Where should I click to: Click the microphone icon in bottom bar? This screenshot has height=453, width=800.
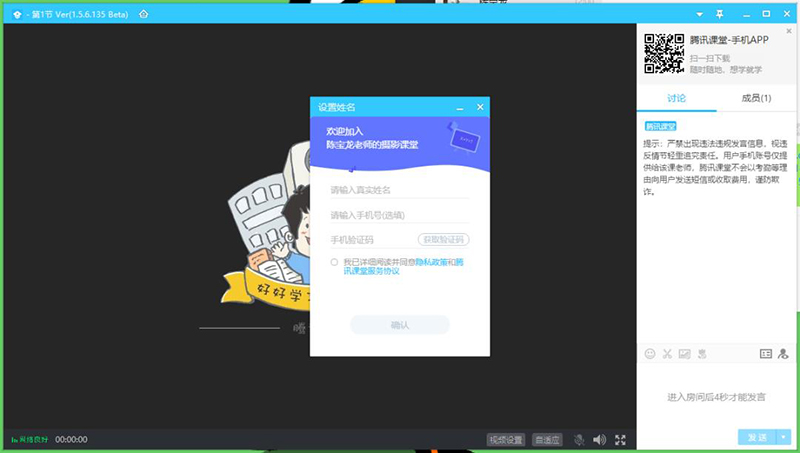pos(578,439)
